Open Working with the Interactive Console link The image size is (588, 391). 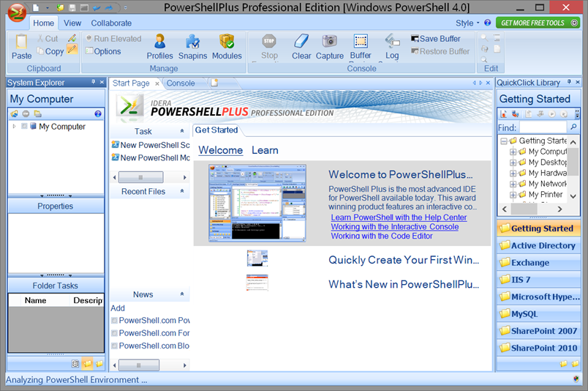(394, 227)
